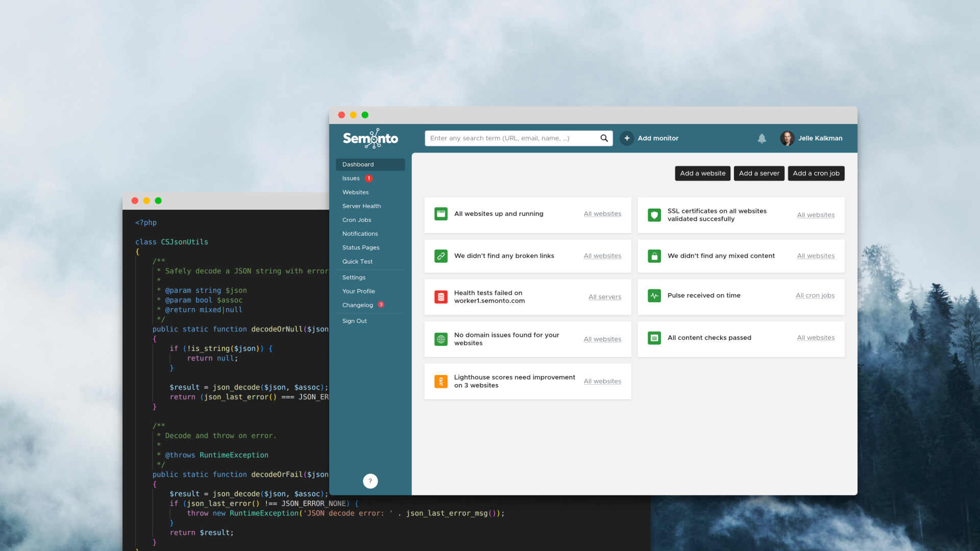Image resolution: width=980 pixels, height=551 pixels.
Task: Click the red server health failed icon
Action: 441,297
